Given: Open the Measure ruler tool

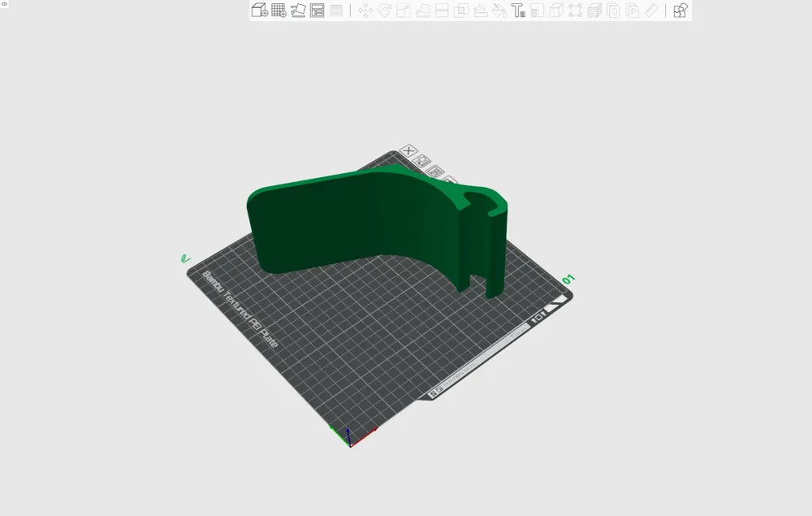Looking at the screenshot, I should [651, 11].
